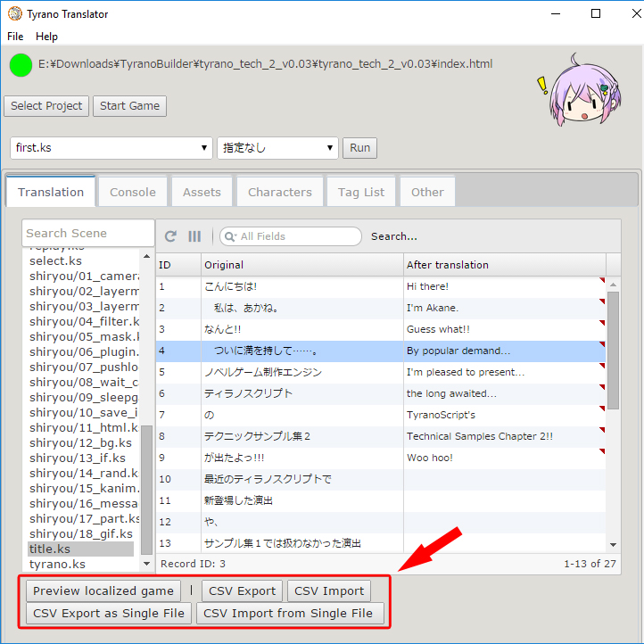Image resolution: width=644 pixels, height=644 pixels.
Task: Click the scene list scrollbar thumb
Action: coord(146,490)
